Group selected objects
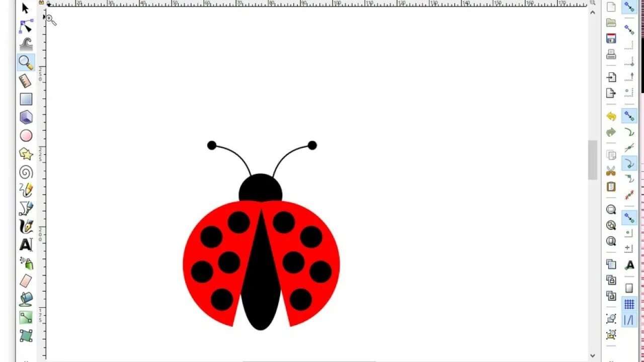 tap(611, 319)
